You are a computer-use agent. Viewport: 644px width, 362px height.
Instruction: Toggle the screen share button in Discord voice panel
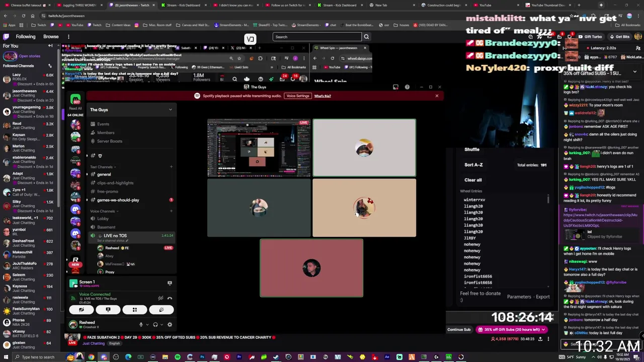pyautogui.click(x=108, y=310)
